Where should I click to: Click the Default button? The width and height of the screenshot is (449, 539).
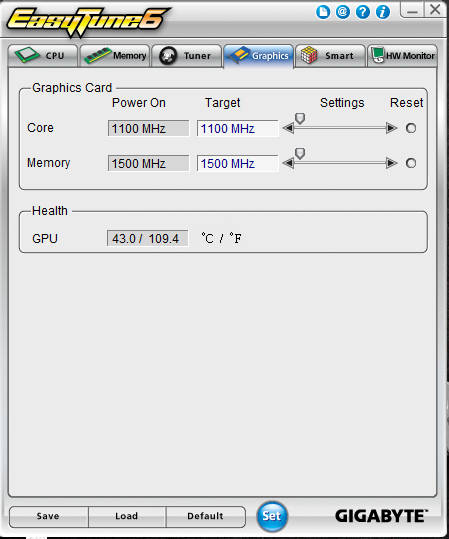coord(206,516)
